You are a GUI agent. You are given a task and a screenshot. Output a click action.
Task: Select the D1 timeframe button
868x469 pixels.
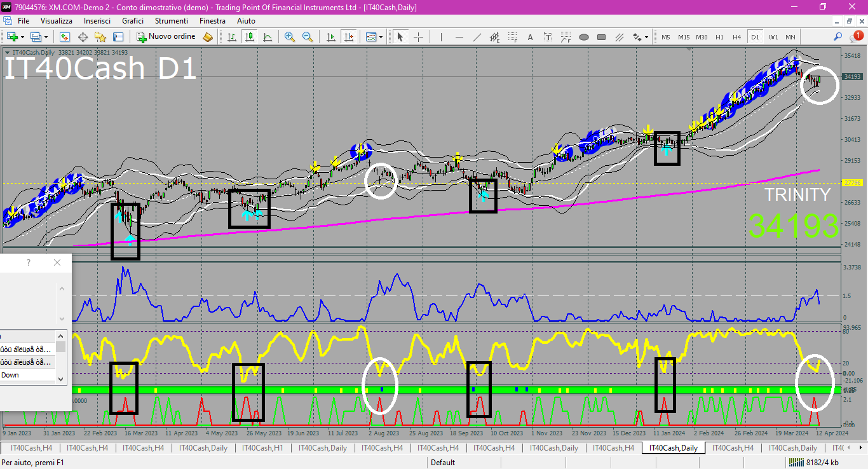click(755, 37)
